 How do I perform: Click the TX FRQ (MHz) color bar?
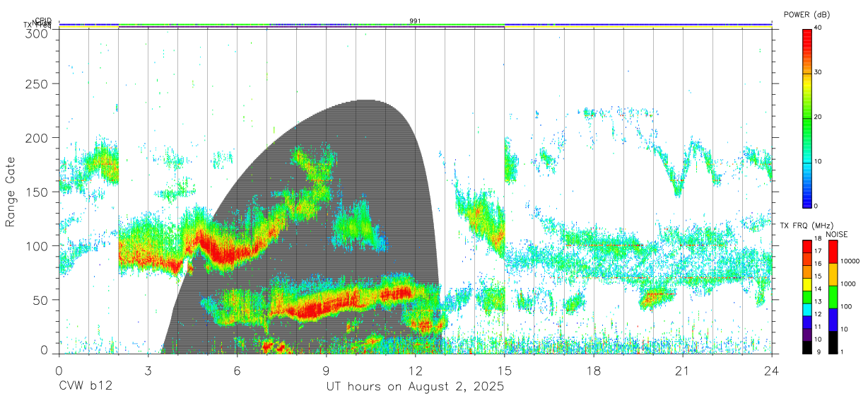click(807, 296)
